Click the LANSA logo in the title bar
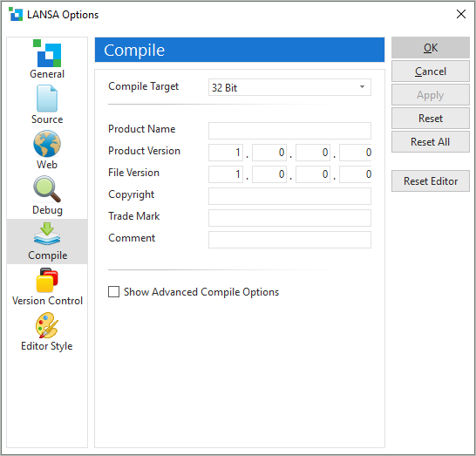The height and width of the screenshot is (456, 476). (x=16, y=15)
